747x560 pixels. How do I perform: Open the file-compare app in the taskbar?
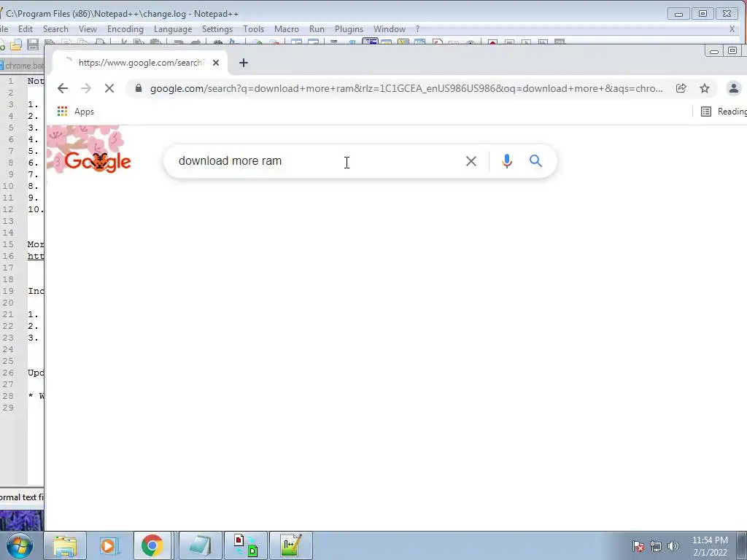point(247,545)
